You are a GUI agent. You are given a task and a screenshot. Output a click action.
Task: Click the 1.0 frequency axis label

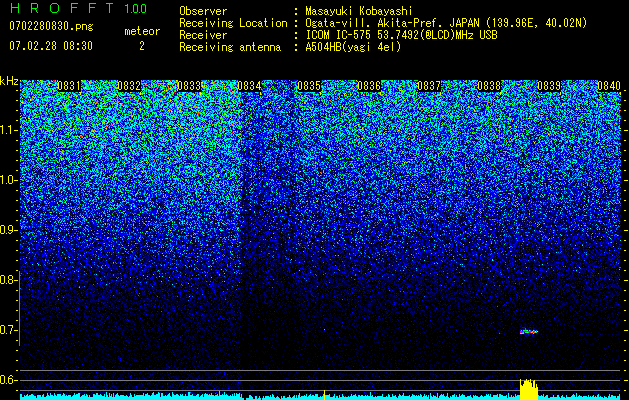point(8,181)
